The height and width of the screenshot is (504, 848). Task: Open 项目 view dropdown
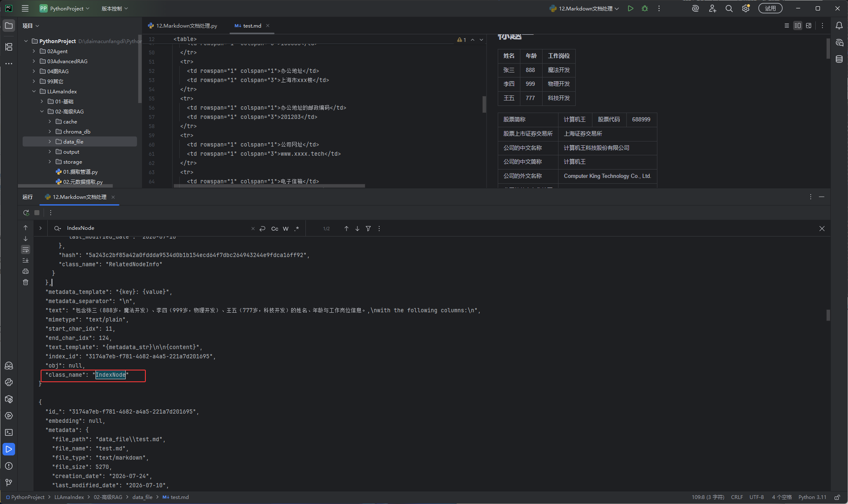click(x=31, y=26)
